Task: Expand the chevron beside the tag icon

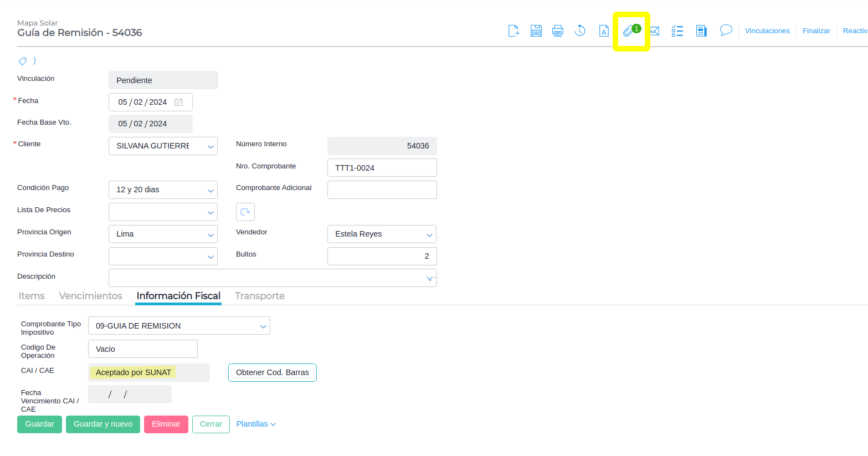Action: [x=34, y=60]
